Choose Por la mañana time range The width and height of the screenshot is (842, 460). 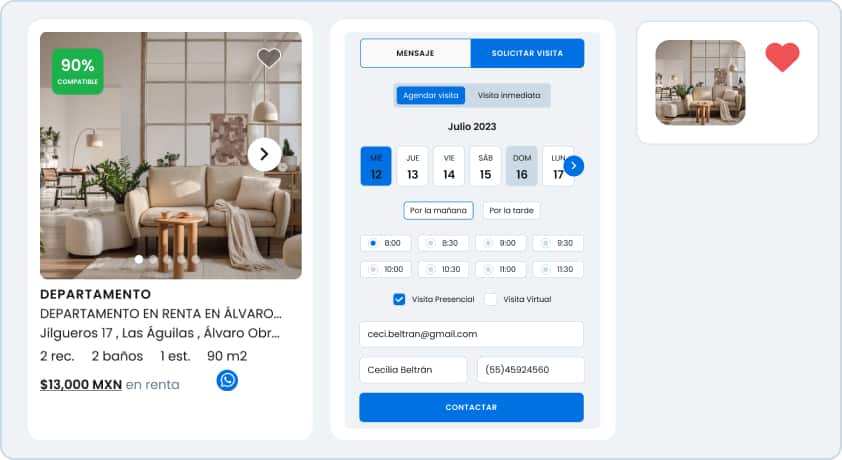[438, 210]
